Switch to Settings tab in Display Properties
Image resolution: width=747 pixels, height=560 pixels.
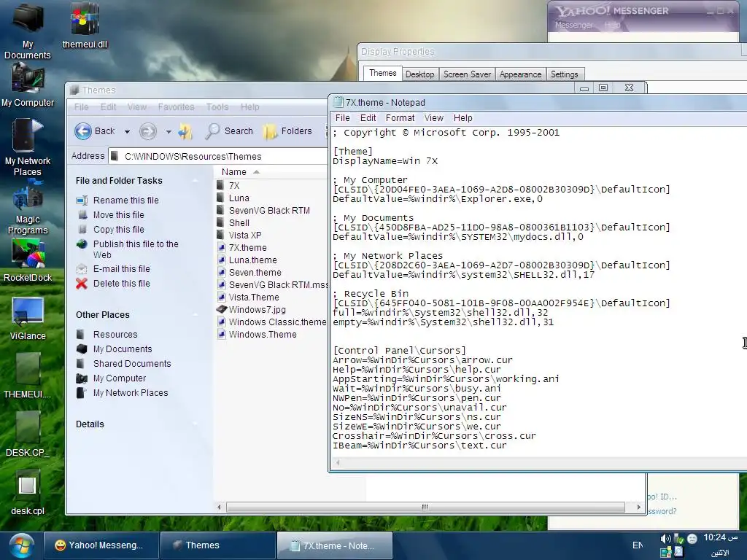point(564,74)
